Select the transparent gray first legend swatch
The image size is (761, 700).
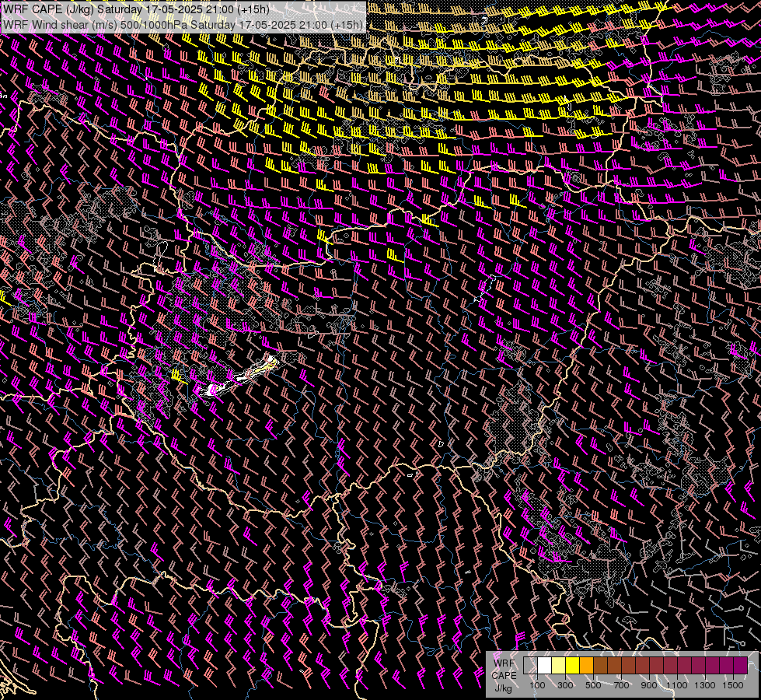pos(530,665)
